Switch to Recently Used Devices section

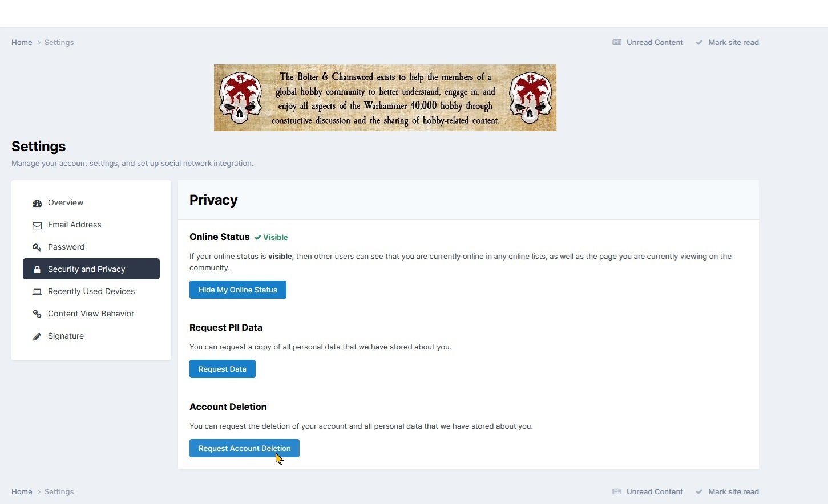pos(91,292)
